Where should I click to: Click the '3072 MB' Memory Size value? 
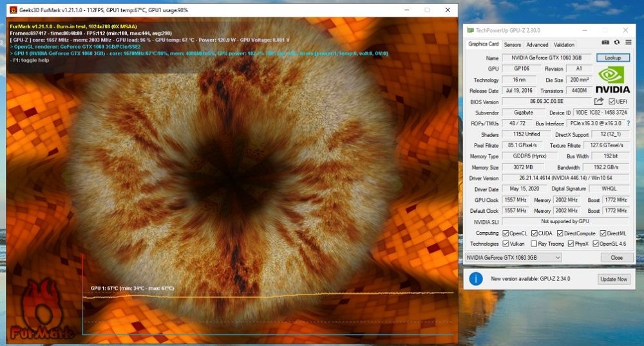tap(523, 167)
